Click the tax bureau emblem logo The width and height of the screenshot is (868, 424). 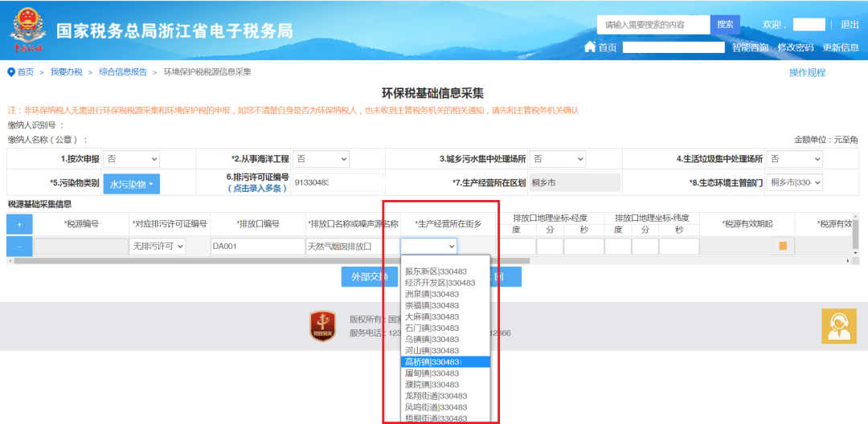pos(28,31)
